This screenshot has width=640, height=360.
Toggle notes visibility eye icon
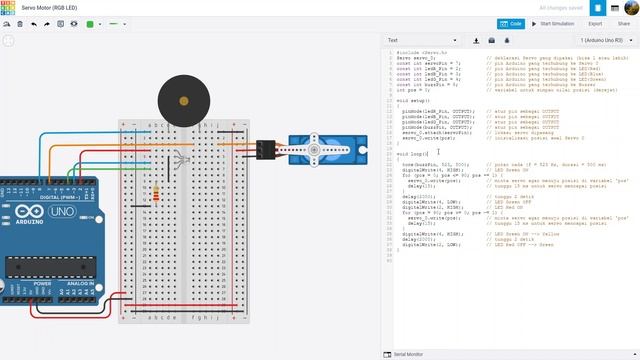click(x=74, y=24)
